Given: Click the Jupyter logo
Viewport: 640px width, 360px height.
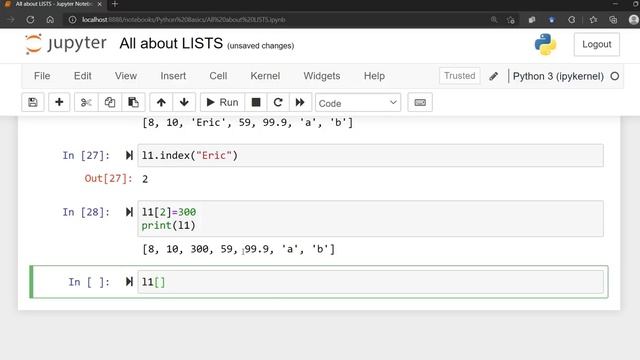Looking at the screenshot, I should [66, 44].
